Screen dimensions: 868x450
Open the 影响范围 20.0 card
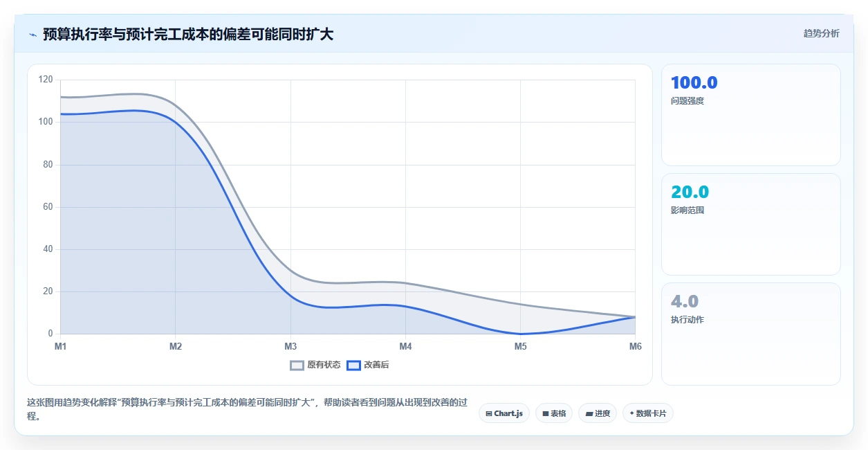(751, 224)
